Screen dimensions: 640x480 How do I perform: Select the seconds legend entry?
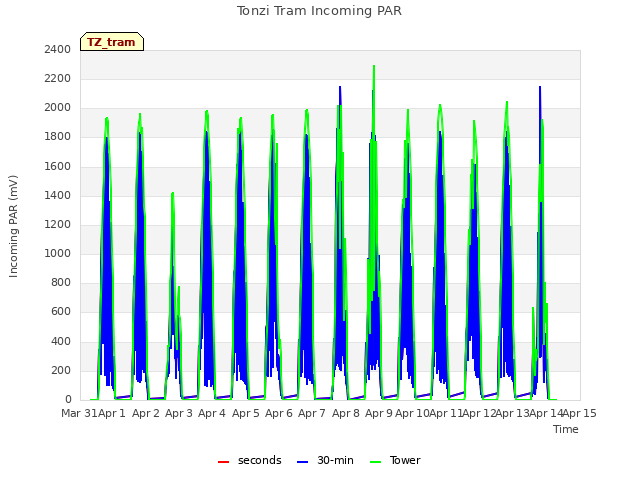[250, 460]
